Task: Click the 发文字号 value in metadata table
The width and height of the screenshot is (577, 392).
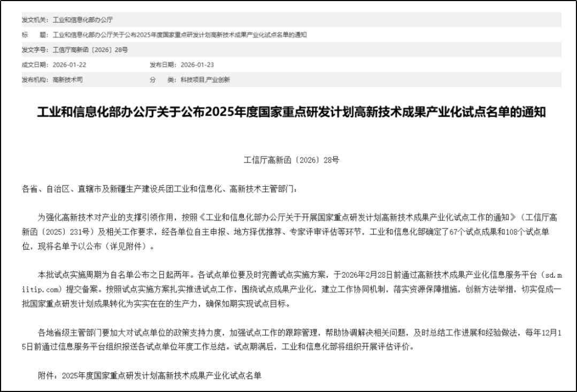Action: pos(90,50)
